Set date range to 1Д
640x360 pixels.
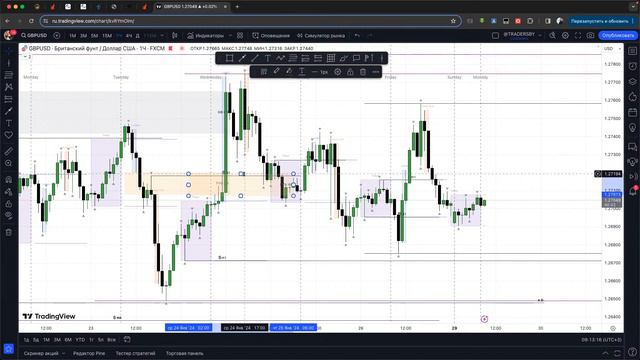26,340
